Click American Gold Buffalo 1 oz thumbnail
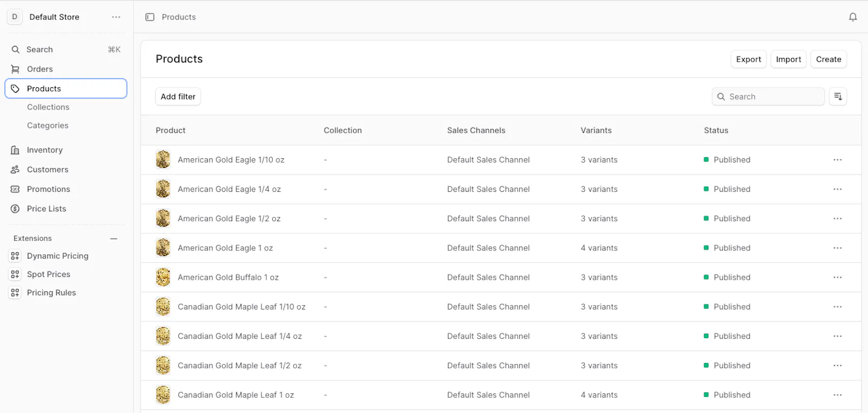Viewport: 868px width, 413px height. coord(163,278)
